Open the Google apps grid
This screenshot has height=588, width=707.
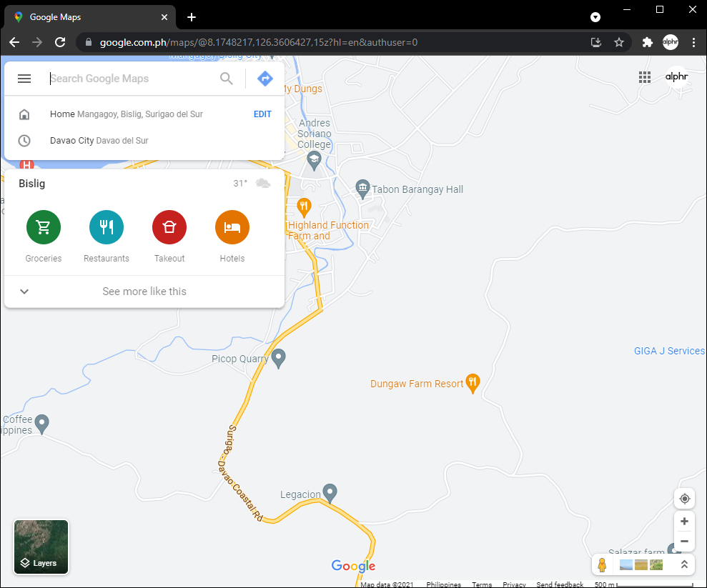[645, 77]
